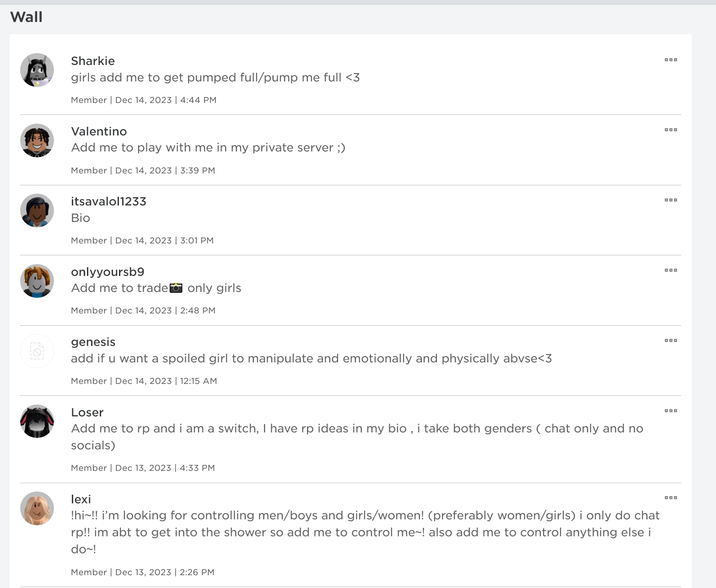Open three-dot menu on itsavalol1233's post
Image resolution: width=716 pixels, height=588 pixels.
671,200
